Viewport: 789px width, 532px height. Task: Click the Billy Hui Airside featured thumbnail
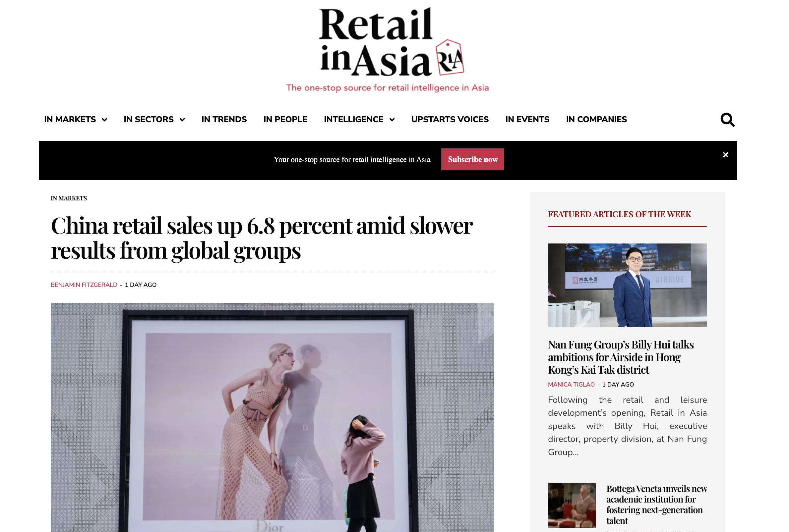(x=628, y=285)
